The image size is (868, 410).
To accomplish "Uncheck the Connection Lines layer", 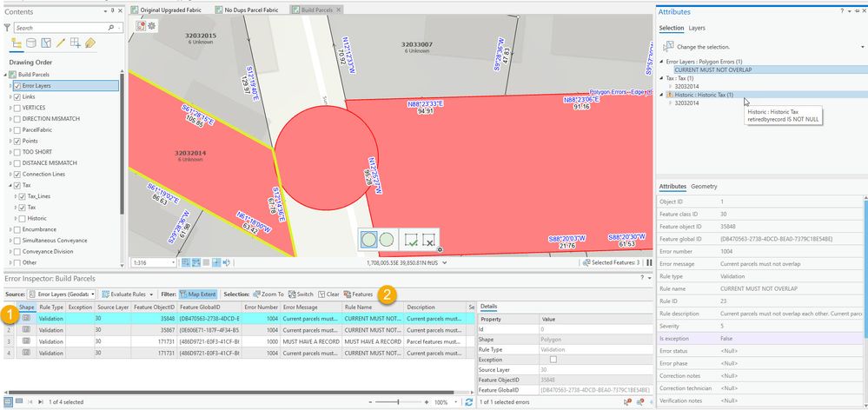I will pyautogui.click(x=17, y=175).
